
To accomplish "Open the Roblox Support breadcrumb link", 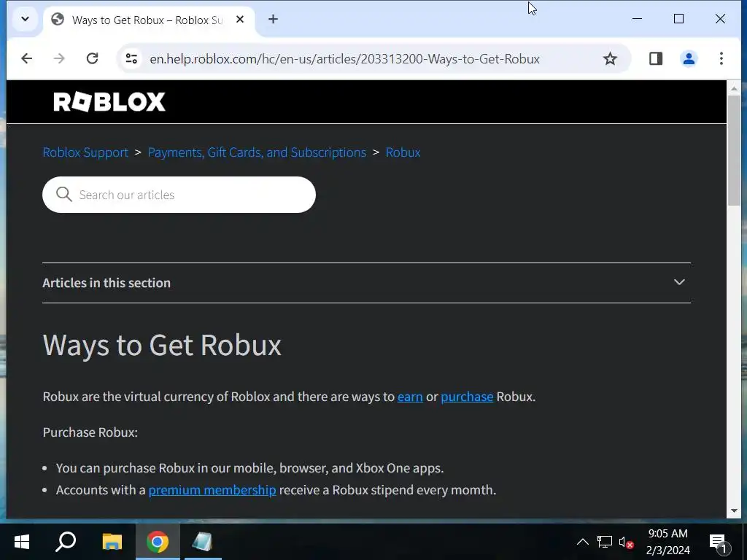I will [85, 152].
